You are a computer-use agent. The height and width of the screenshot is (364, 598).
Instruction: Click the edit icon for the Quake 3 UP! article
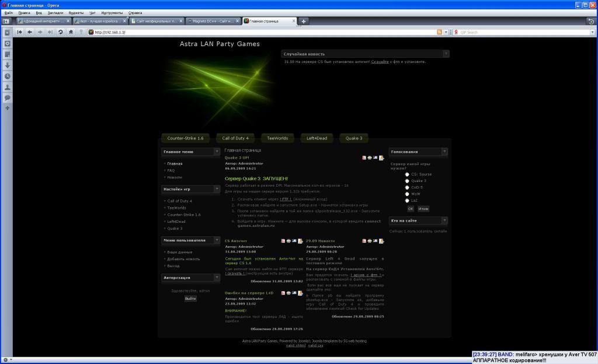click(381, 157)
